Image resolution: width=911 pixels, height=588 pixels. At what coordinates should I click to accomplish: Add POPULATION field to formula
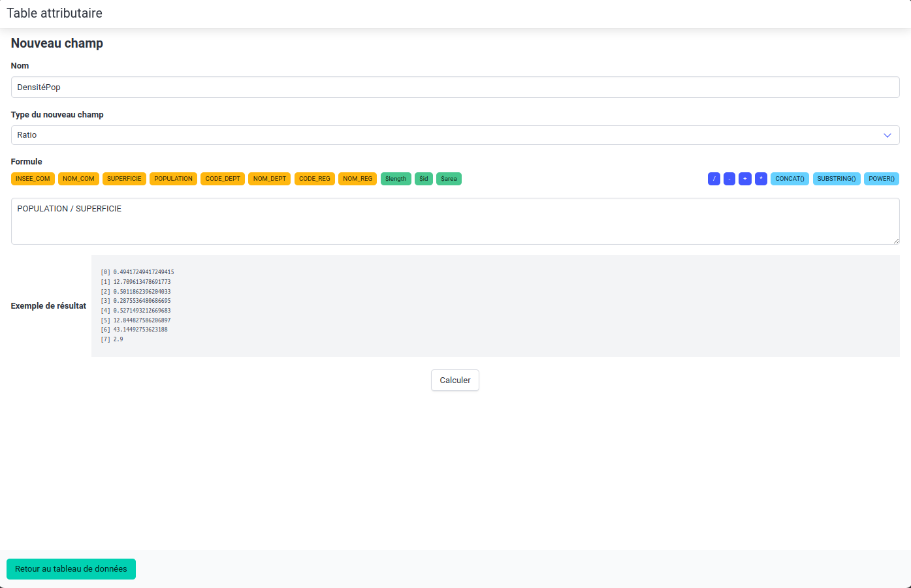coord(173,179)
